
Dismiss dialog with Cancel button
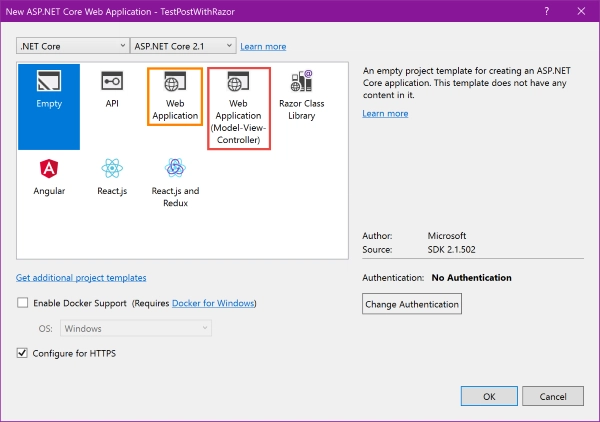pos(553,396)
